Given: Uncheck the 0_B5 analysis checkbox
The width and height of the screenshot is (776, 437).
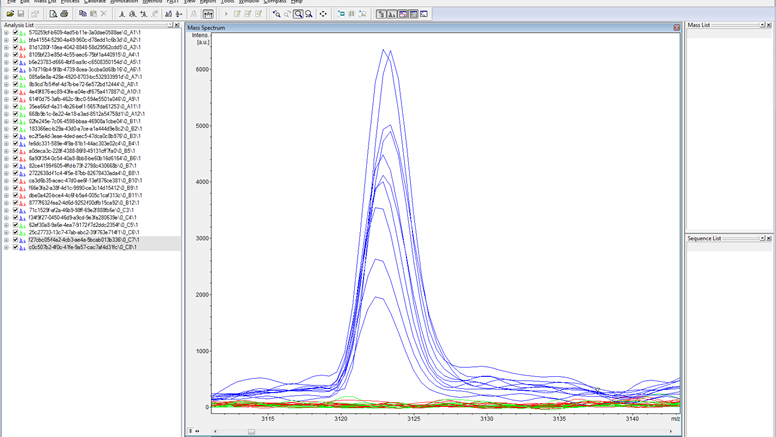Looking at the screenshot, I should pyautogui.click(x=15, y=151).
